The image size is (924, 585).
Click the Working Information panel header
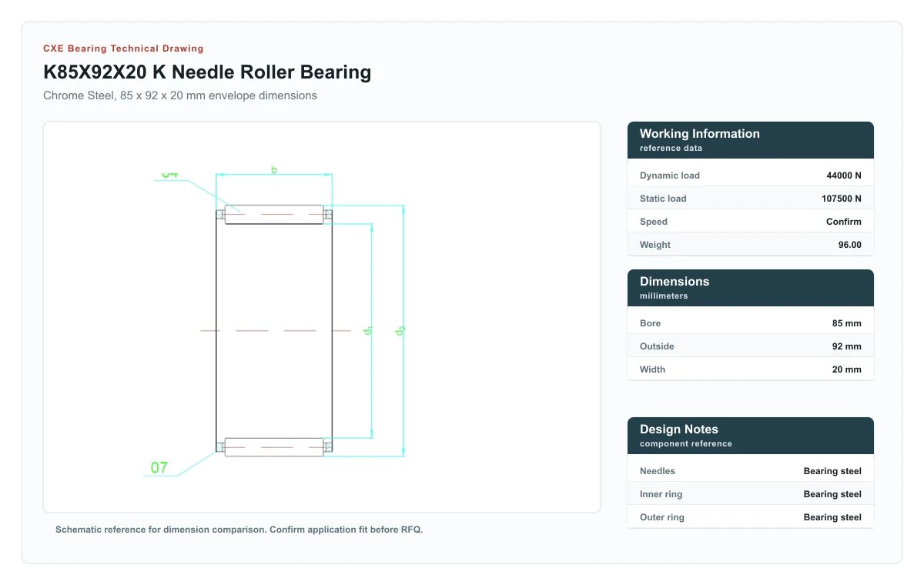[751, 140]
